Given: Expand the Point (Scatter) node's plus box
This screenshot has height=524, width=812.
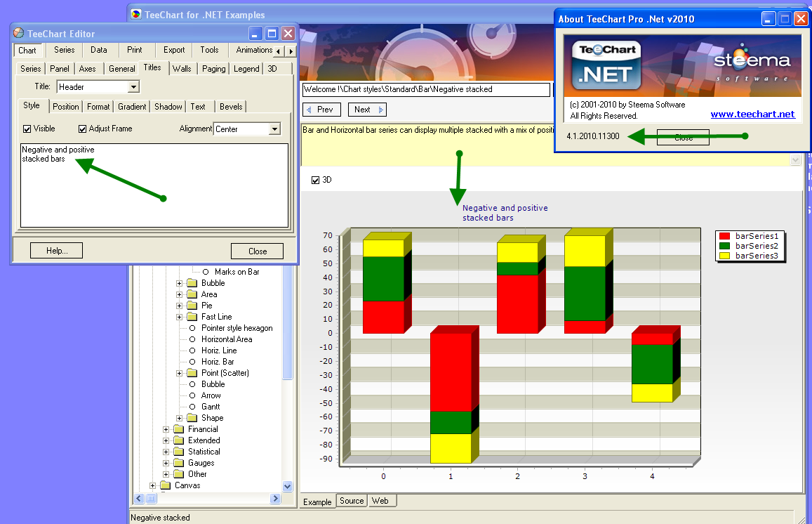Looking at the screenshot, I should coord(179,373).
